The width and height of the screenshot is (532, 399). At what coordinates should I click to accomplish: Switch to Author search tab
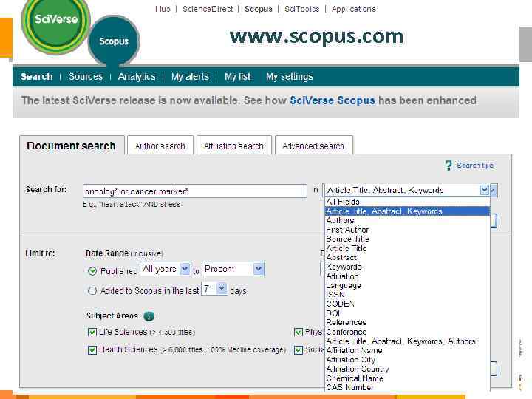(160, 146)
